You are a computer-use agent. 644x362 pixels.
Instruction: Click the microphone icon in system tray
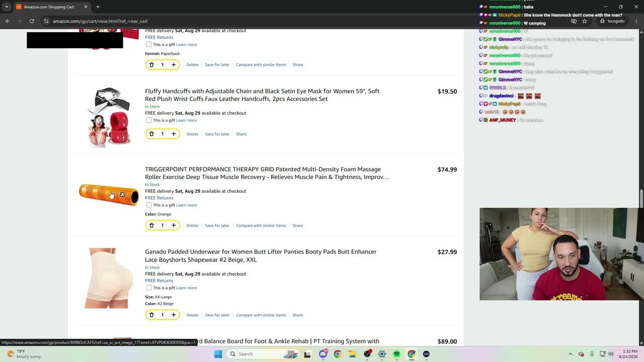(592, 354)
